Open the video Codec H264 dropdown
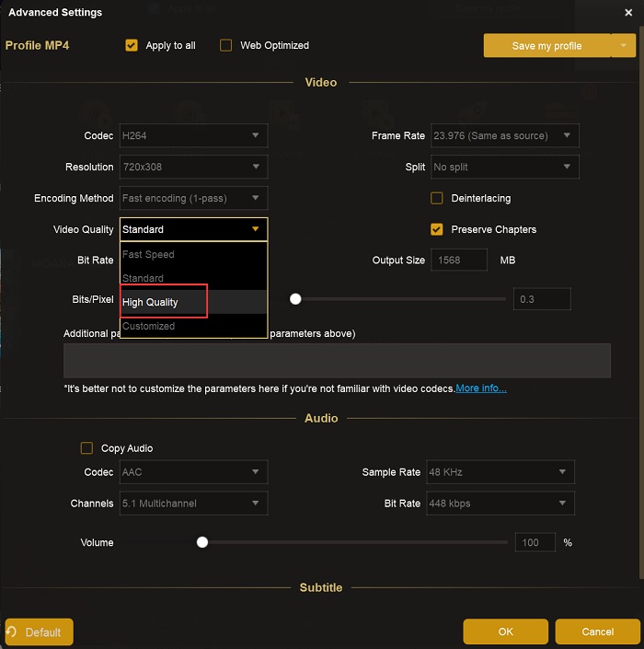The image size is (644, 649). tap(193, 135)
